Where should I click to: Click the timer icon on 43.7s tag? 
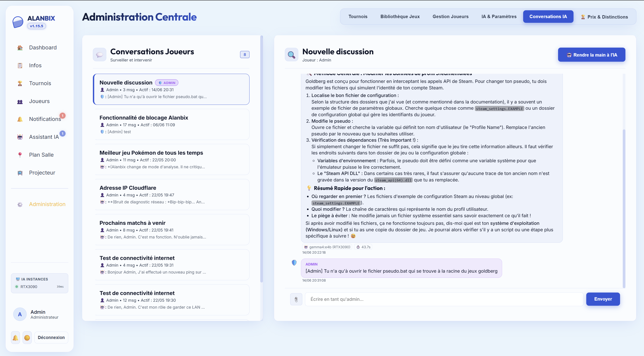(358, 247)
